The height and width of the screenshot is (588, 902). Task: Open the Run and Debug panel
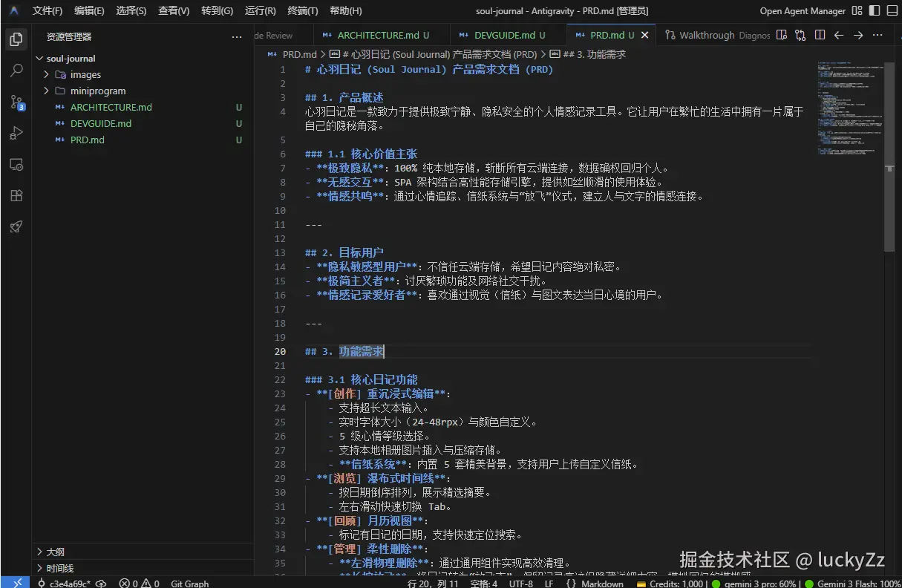(x=16, y=134)
